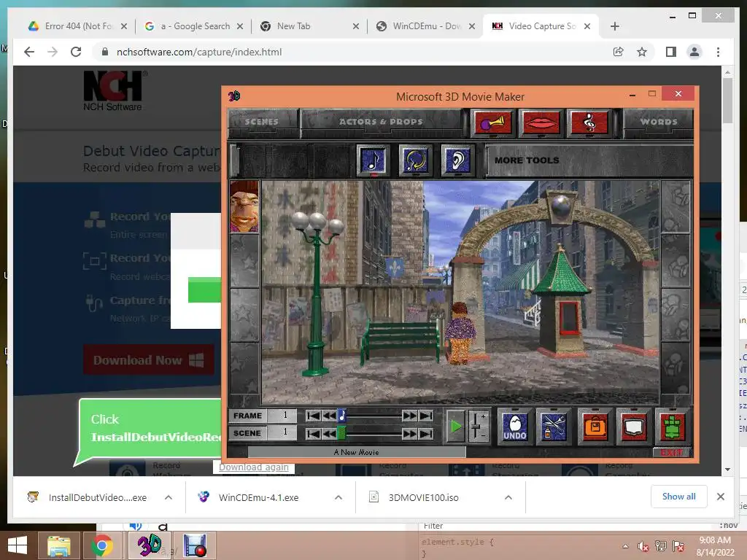Open the map screen icon
The height and width of the screenshot is (560, 747).
[634, 426]
